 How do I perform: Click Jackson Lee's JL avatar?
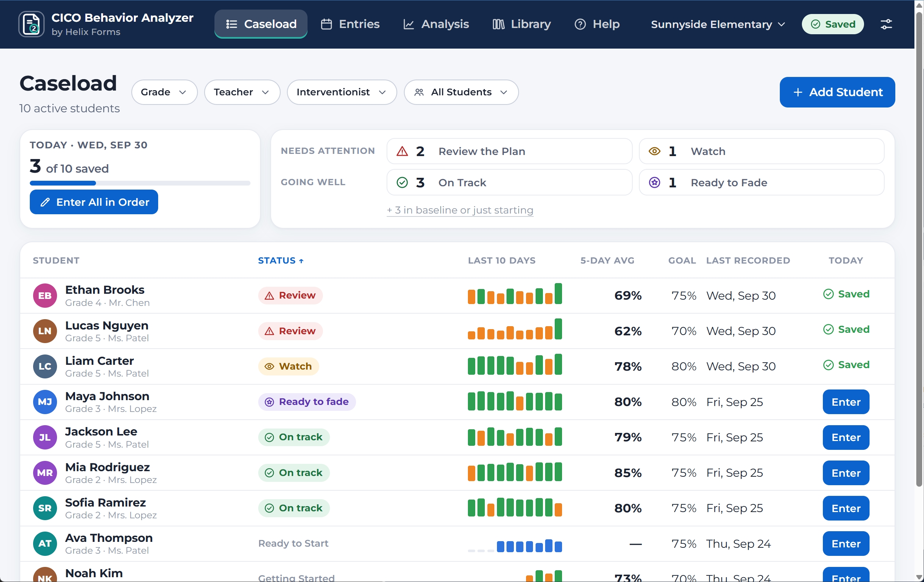click(x=45, y=437)
